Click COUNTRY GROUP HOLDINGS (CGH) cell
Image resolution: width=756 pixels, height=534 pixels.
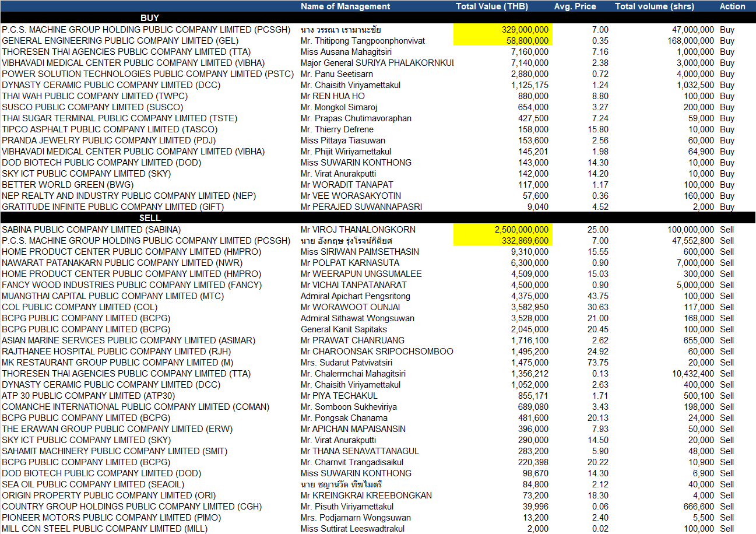point(132,507)
